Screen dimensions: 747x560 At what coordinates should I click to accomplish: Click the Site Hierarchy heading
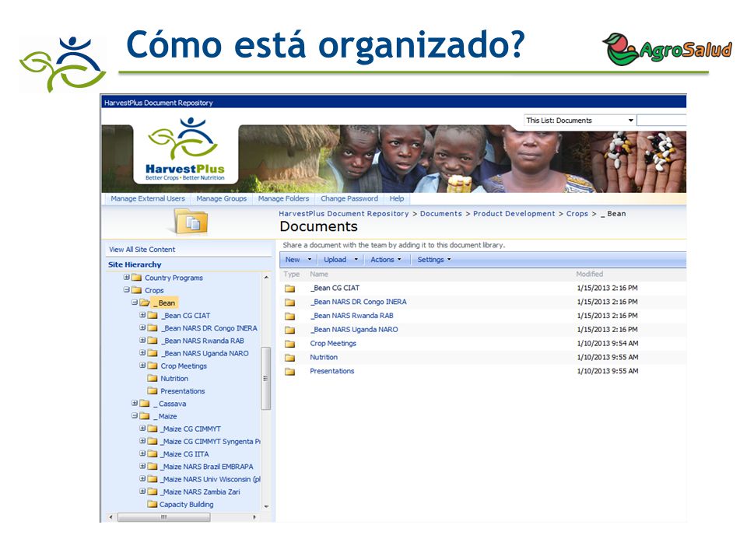click(135, 264)
